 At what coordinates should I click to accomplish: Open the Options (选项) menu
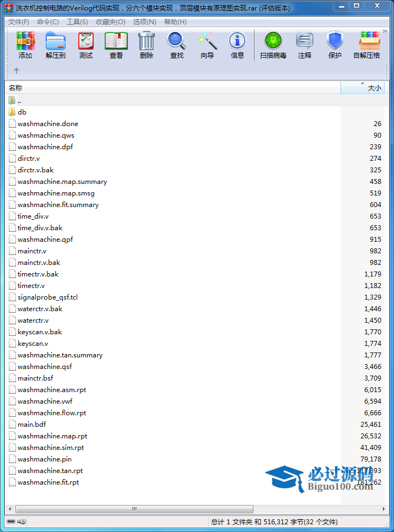pyautogui.click(x=144, y=22)
